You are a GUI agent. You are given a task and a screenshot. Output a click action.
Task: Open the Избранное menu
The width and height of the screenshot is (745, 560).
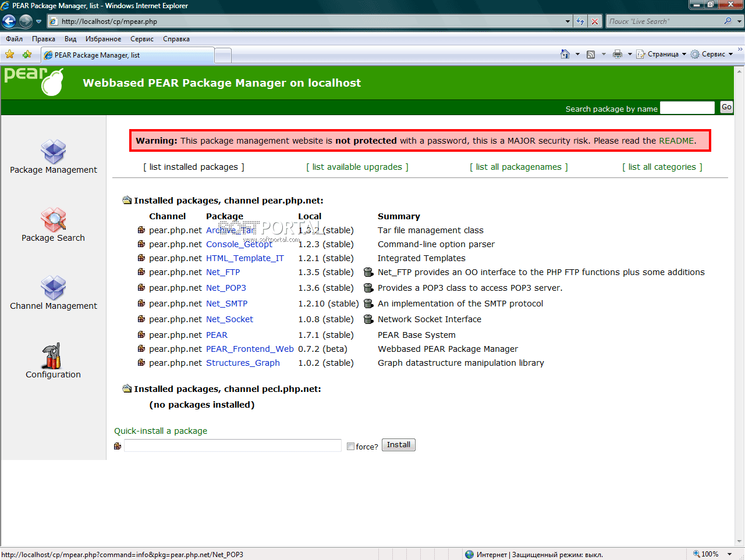[104, 39]
